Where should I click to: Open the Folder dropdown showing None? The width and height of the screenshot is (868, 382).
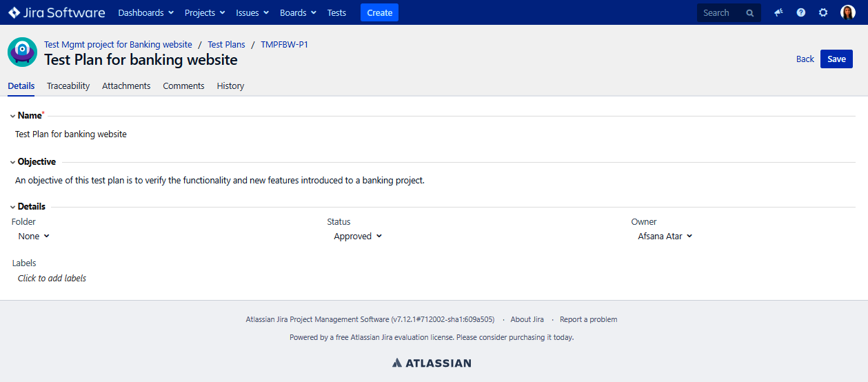34,236
